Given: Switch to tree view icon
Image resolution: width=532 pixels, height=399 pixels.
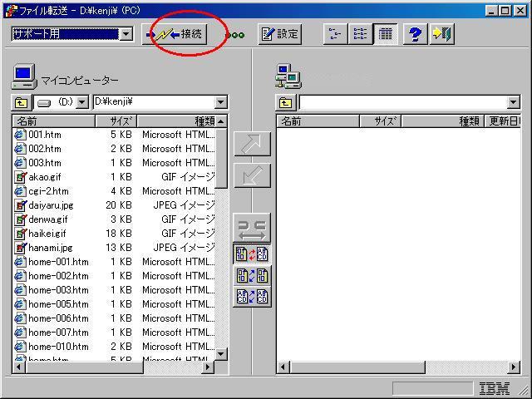Looking at the screenshot, I should click(x=335, y=34).
